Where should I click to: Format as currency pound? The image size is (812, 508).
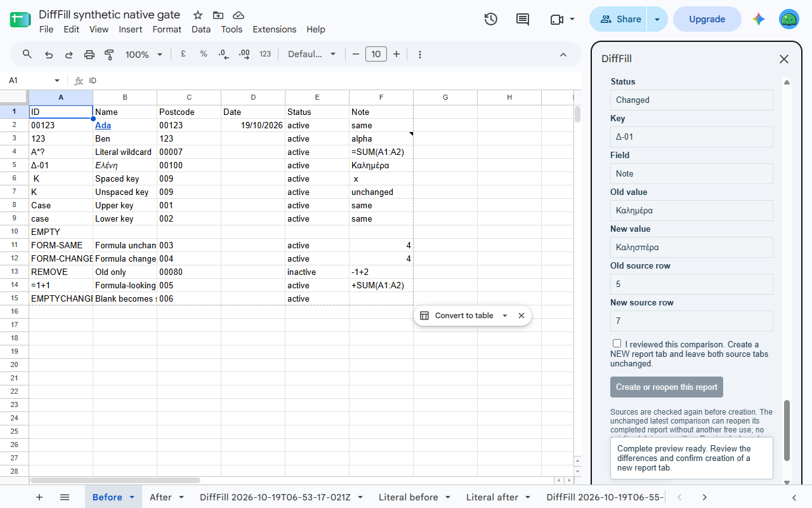[183, 55]
